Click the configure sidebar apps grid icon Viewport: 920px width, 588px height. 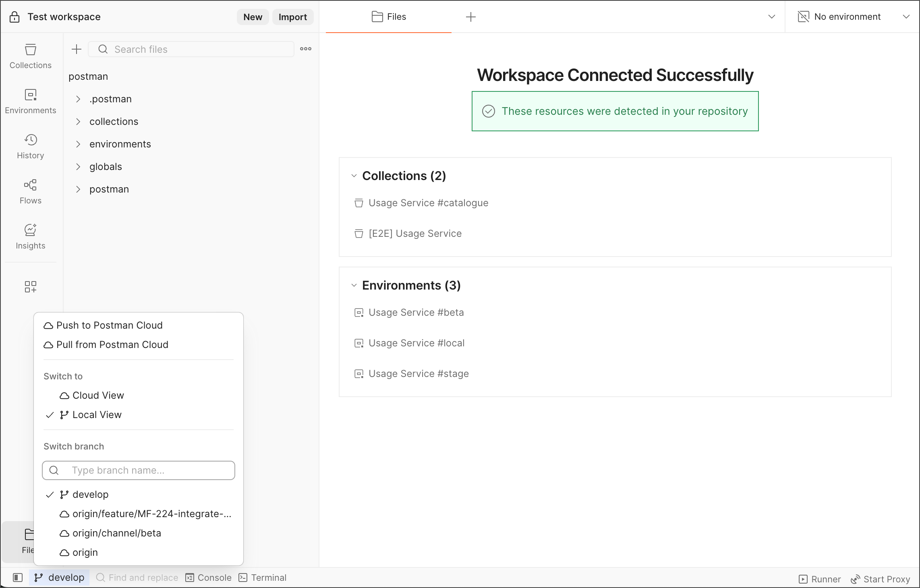(31, 287)
